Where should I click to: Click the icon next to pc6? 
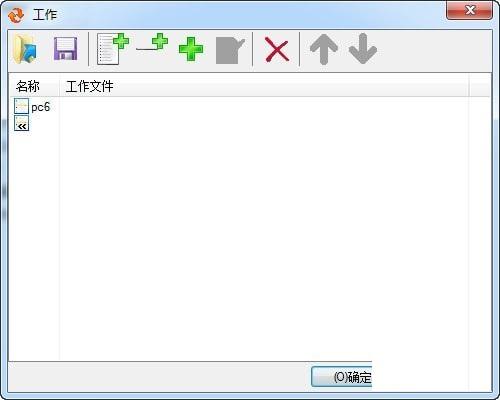click(x=21, y=106)
